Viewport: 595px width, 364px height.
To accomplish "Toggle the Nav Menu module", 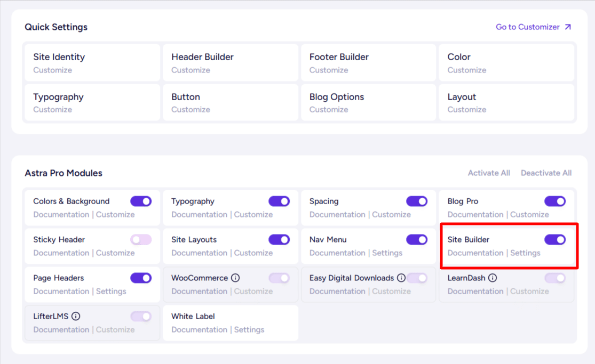I will tap(417, 240).
